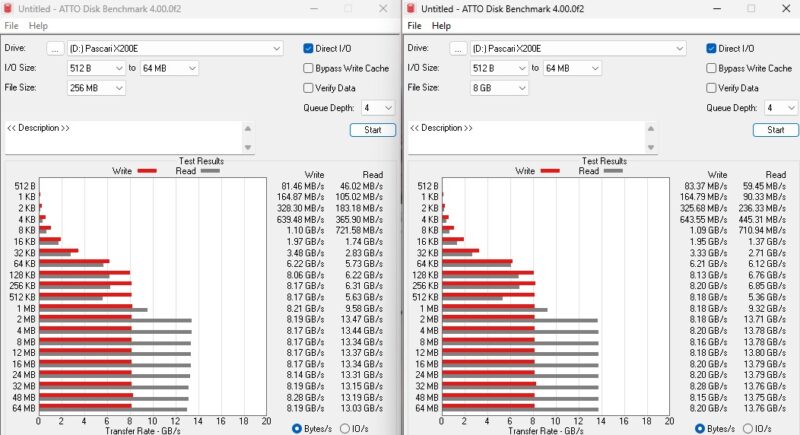Select IO/s radio button in right window
The image size is (800, 435).
tap(748, 428)
